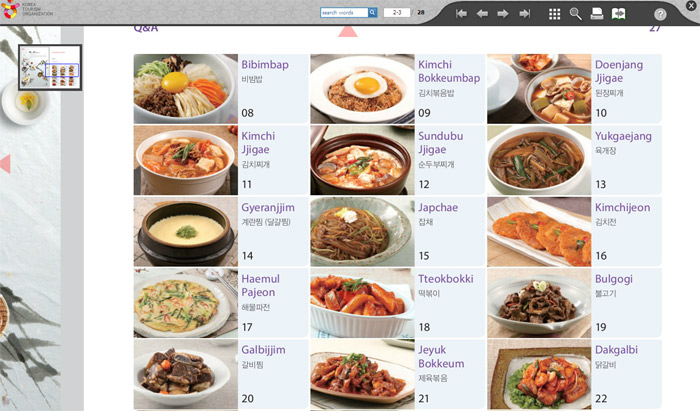This screenshot has width=700, height=411.
Task: Go to the previous page arrow in toolbar
Action: click(482, 14)
